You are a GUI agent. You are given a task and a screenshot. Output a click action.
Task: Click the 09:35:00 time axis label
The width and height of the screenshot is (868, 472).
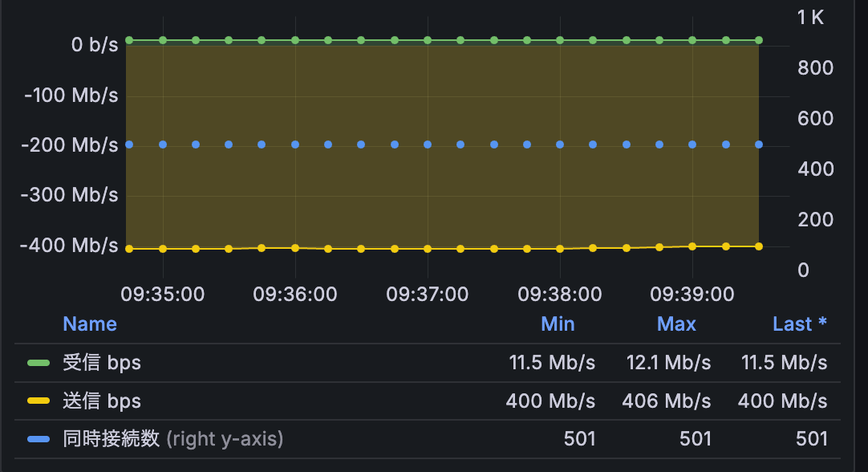[x=162, y=295]
